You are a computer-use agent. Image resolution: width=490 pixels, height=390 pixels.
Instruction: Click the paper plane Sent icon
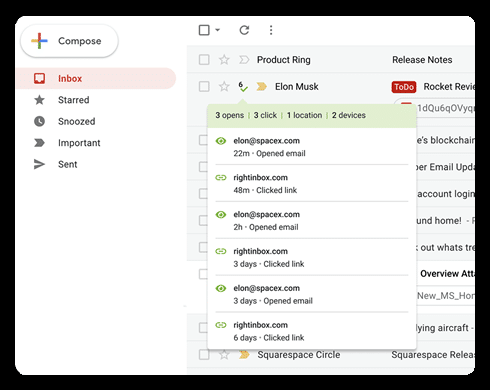coord(39,164)
